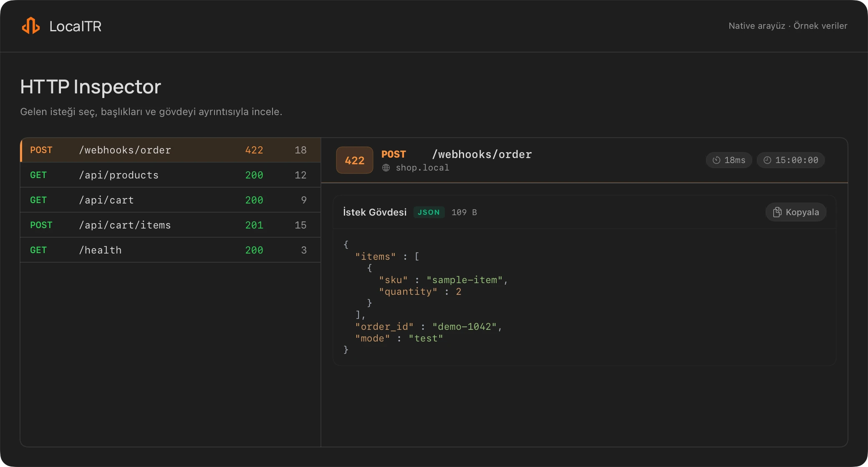Click the "sample-item" value in JSON body
Viewport: 868px width, 467px height.
point(464,280)
